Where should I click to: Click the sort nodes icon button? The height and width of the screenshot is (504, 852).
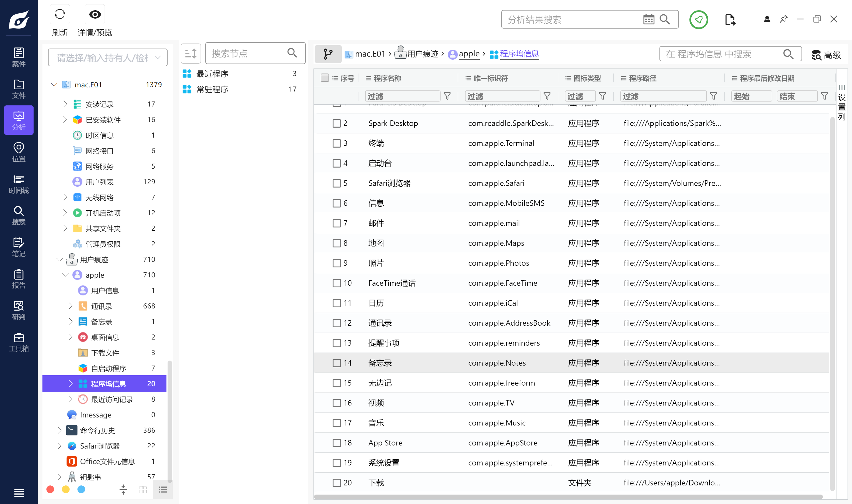[191, 53]
